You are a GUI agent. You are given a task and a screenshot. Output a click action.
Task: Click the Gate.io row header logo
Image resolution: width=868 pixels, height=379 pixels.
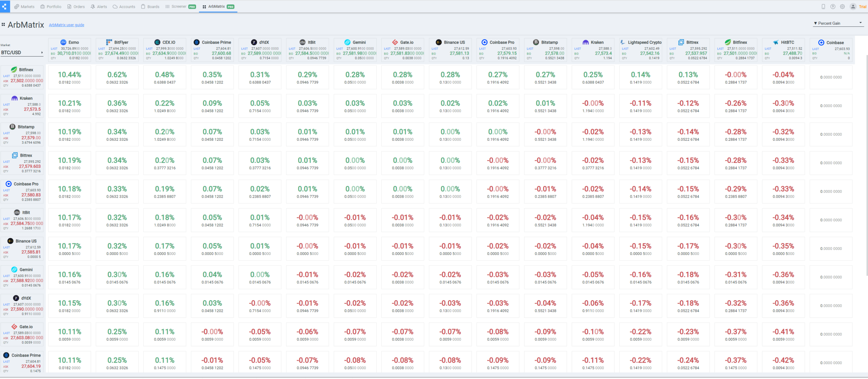coord(14,327)
